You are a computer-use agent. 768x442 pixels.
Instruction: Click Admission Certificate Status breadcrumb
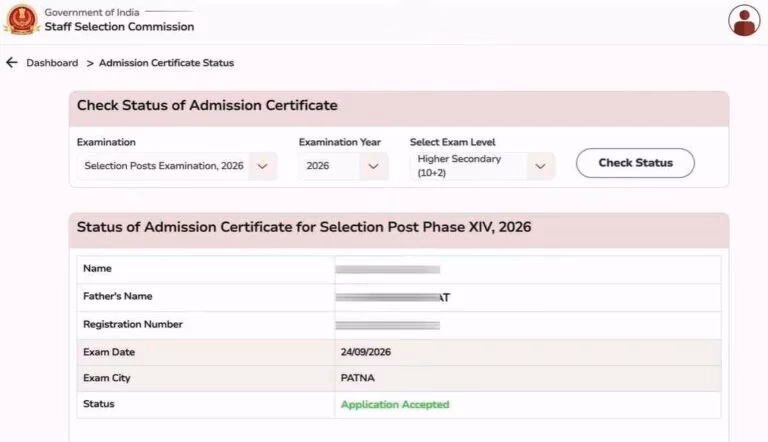[166, 63]
